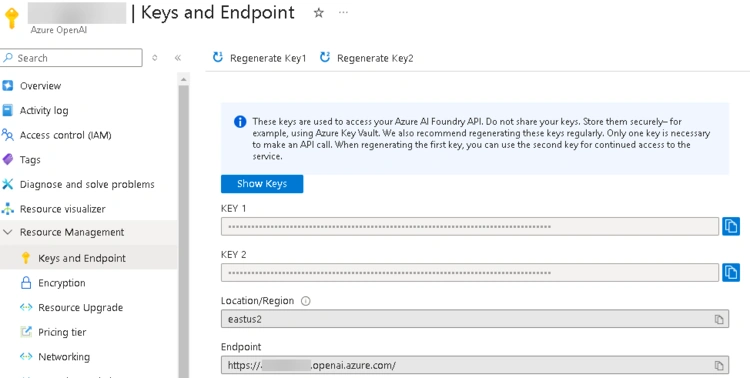Viewport: 750px width, 378px height.
Task: Click the Overview icon in sidebar
Action: [8, 86]
